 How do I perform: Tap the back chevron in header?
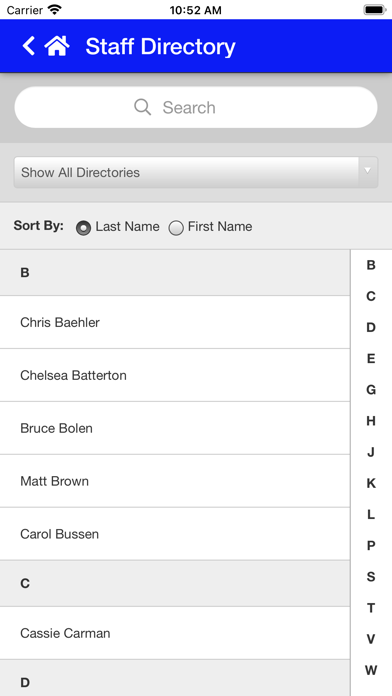[28, 46]
